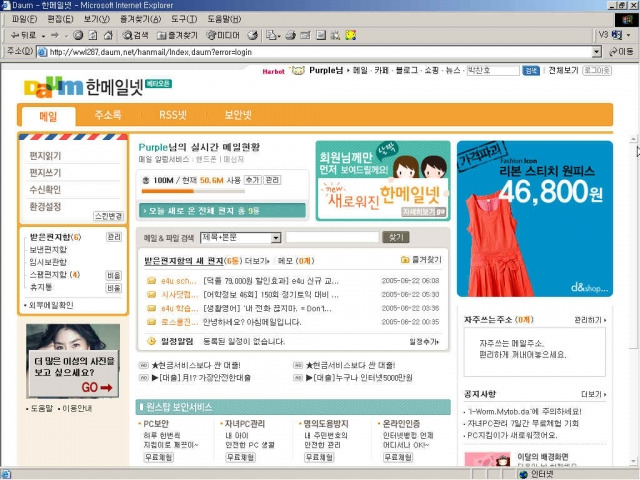Open the 미디어 media toolbar button
Screen dimensions: 640x480
tap(223, 36)
